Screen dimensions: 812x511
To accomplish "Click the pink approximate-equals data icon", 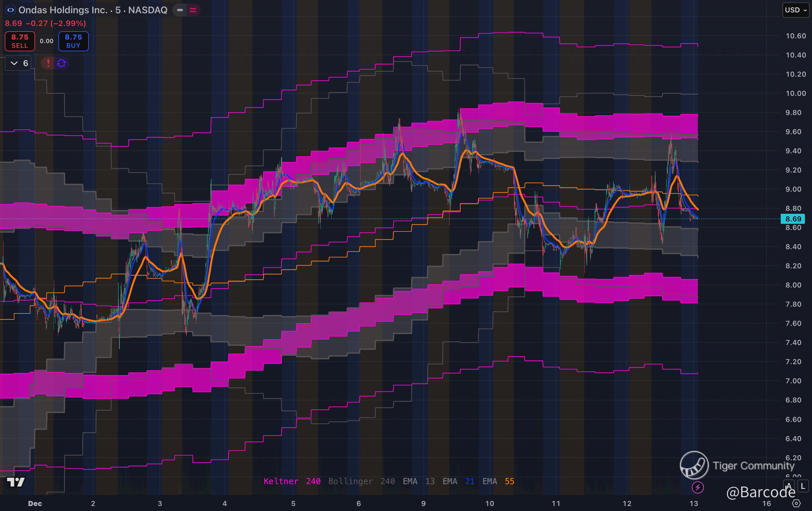I will point(193,10).
